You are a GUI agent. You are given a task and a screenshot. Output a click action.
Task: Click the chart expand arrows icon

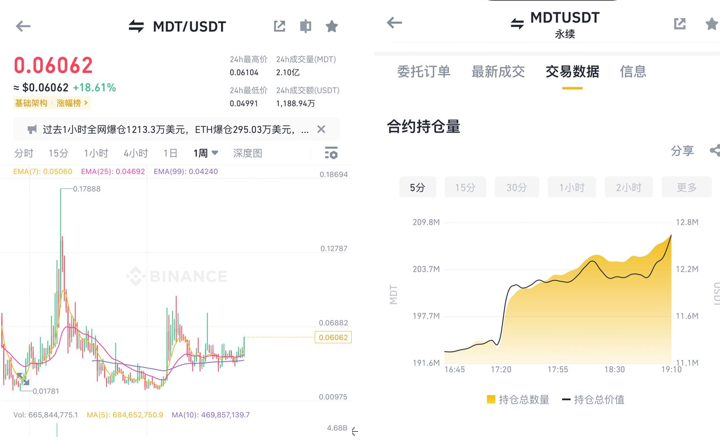tap(23, 379)
